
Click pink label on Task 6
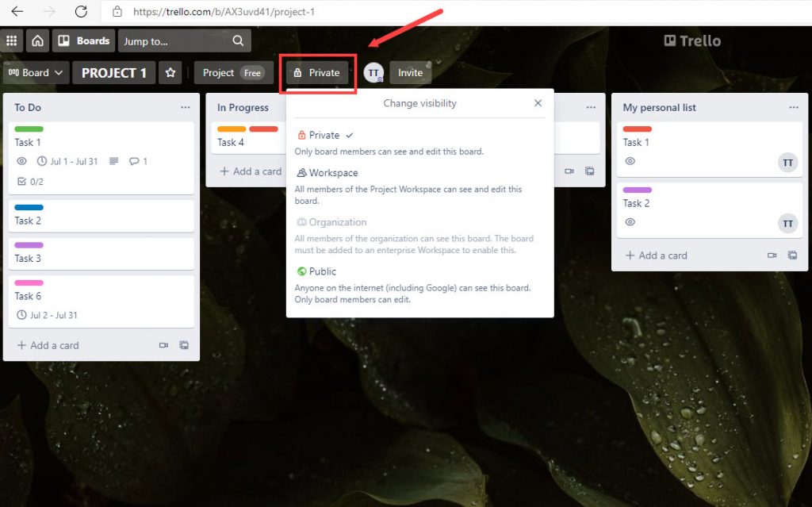point(29,283)
